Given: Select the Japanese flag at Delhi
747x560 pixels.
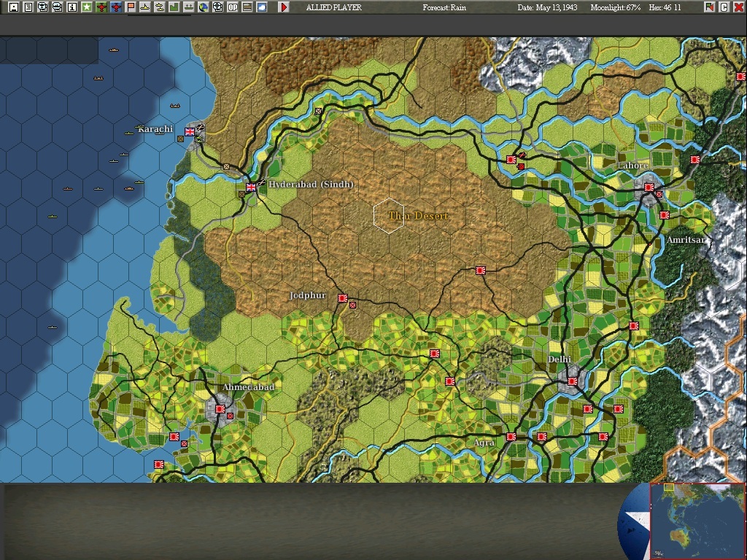Looking at the screenshot, I should [572, 381].
